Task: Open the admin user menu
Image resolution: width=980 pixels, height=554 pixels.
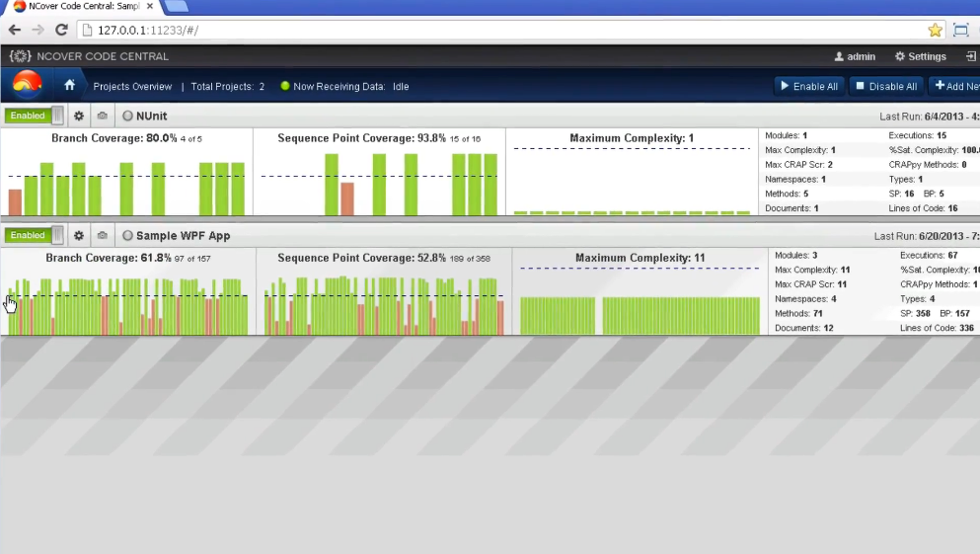Action: click(x=855, y=56)
